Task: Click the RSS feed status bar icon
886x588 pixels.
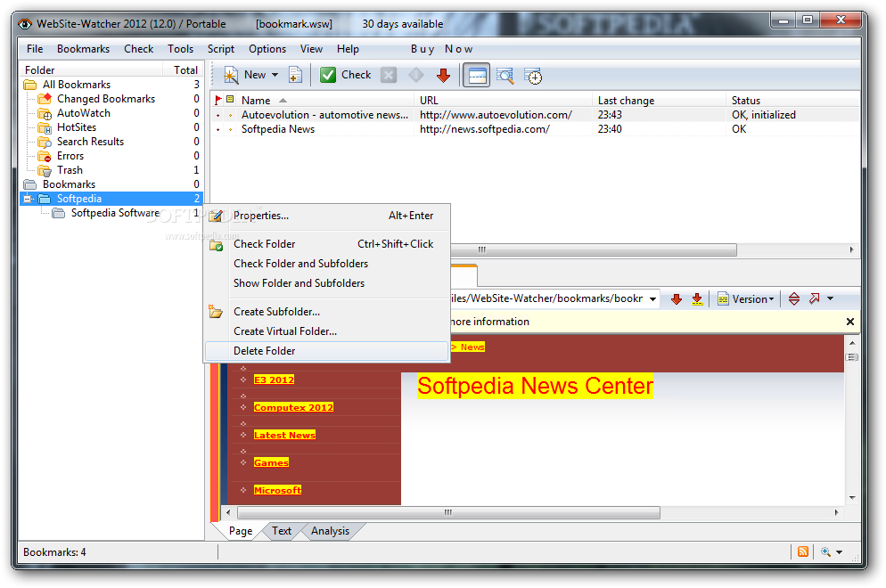Action: tap(803, 552)
